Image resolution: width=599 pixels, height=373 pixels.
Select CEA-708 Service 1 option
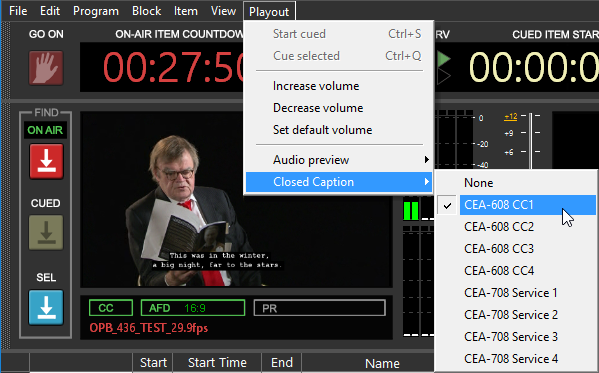(516, 293)
